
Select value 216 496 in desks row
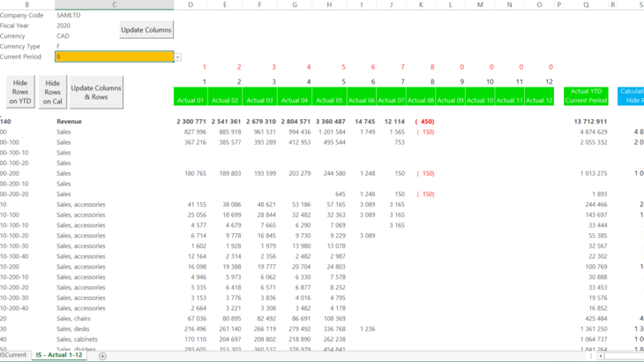(x=195, y=328)
